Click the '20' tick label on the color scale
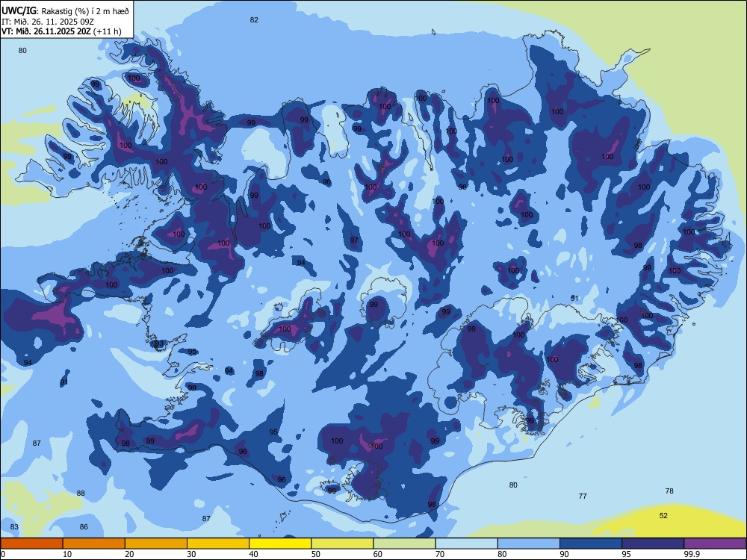This screenshot has width=747, height=560. coord(129,554)
